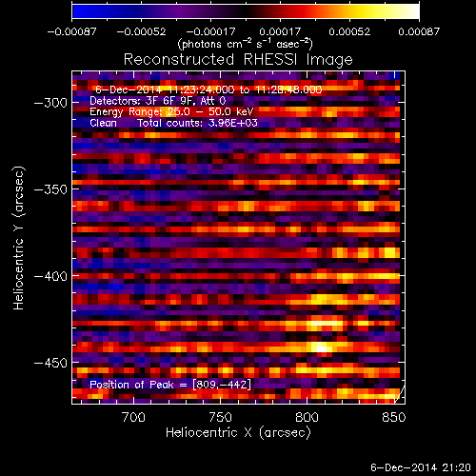Click the -300 Y-axis tick label
This screenshot has width=476, height=476.
pyautogui.click(x=50, y=103)
